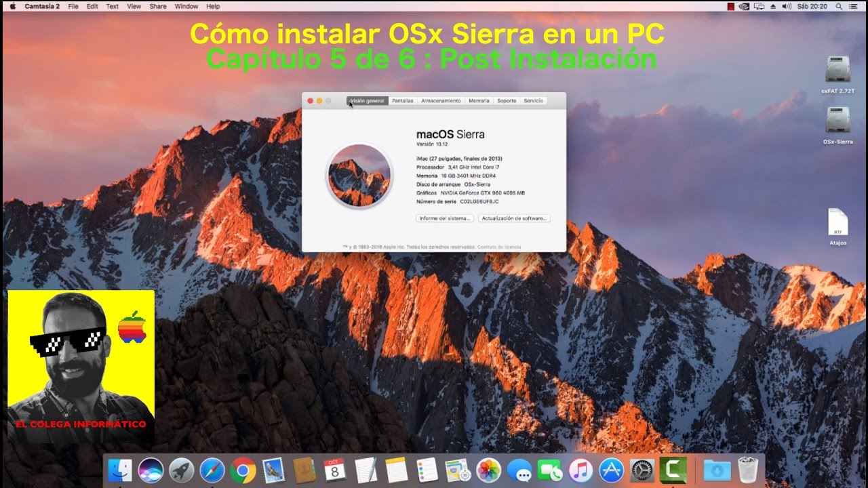Image resolution: width=868 pixels, height=488 pixels.
Task: Open the Contrato de licencia link
Action: [x=499, y=247]
